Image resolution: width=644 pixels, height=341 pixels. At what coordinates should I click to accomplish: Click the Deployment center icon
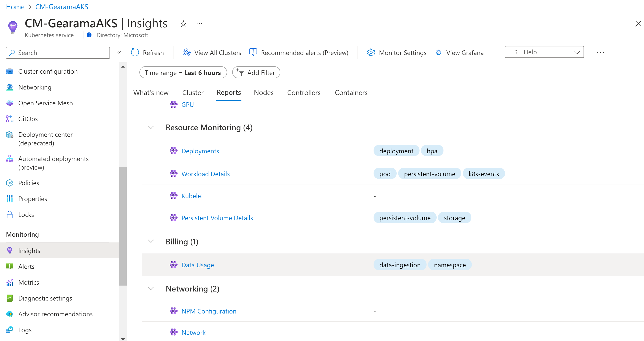point(9,135)
